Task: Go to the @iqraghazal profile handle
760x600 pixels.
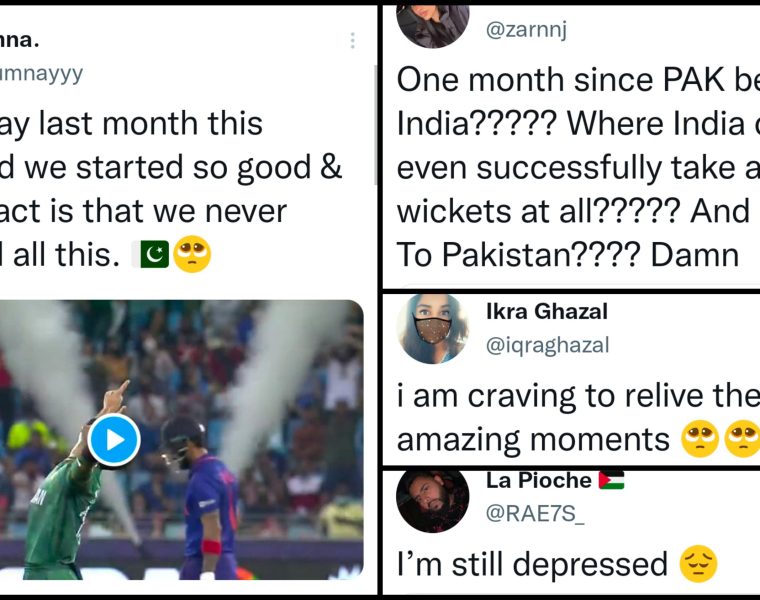Action: [547, 345]
